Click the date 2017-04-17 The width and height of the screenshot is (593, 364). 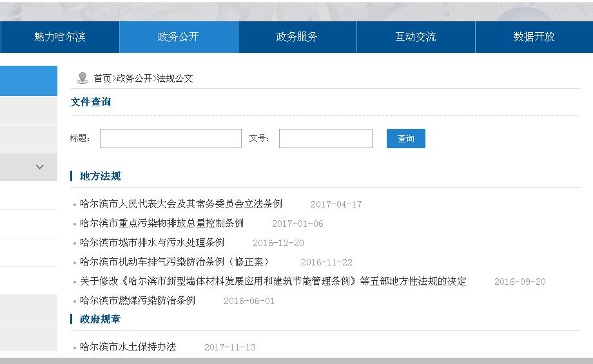tap(336, 204)
